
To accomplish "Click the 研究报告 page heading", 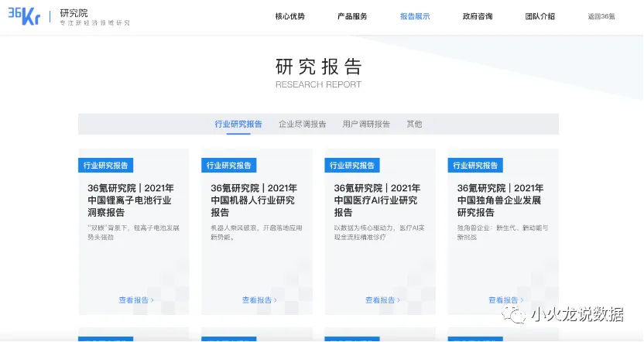I will pyautogui.click(x=318, y=67).
